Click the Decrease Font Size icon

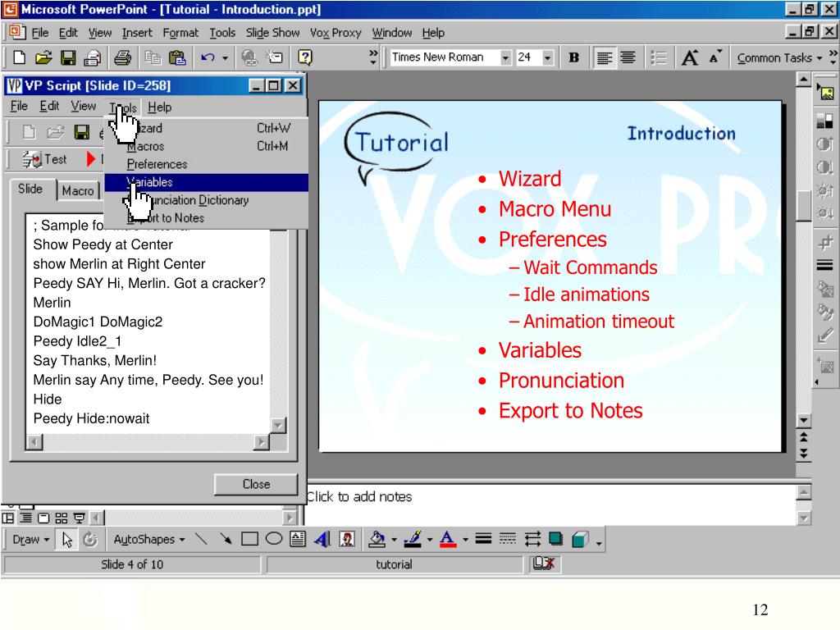(x=715, y=57)
